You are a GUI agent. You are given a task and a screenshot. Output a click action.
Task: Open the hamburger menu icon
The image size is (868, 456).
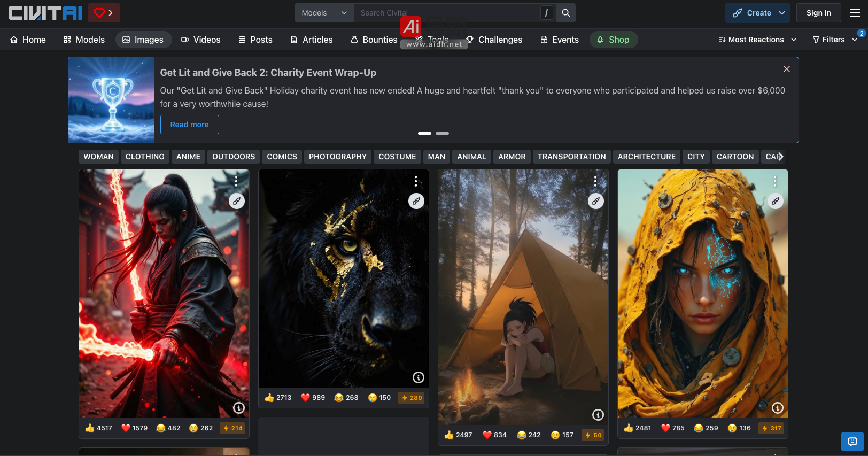[x=855, y=13]
